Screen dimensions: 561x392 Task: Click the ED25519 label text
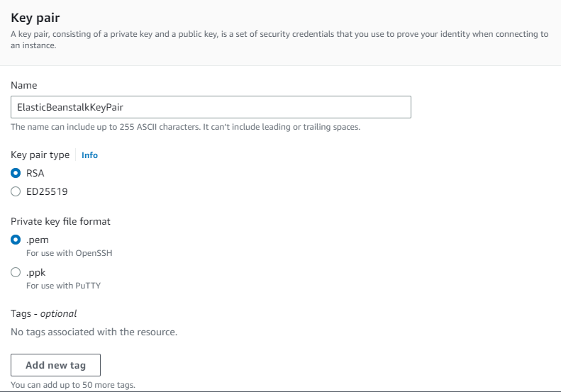(47, 191)
